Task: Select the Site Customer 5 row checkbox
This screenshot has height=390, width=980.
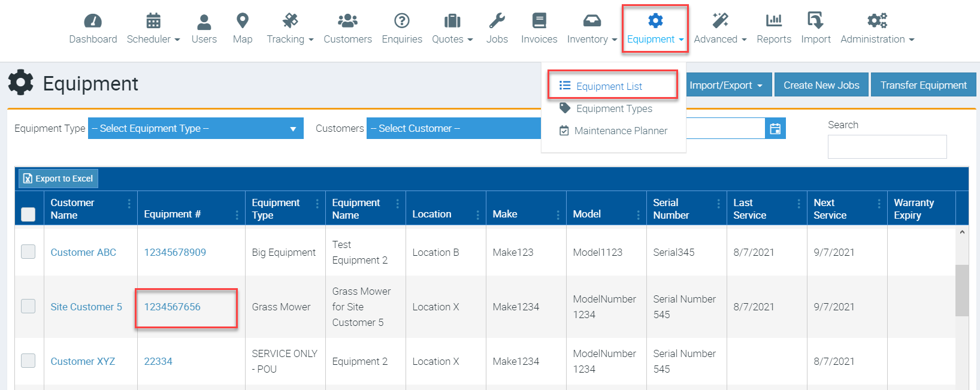Action: coord(28,306)
